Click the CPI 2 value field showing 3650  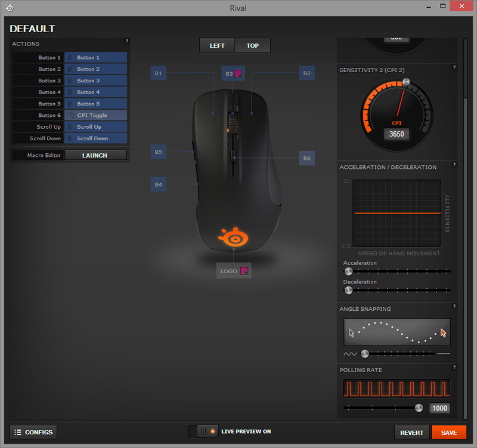[396, 134]
